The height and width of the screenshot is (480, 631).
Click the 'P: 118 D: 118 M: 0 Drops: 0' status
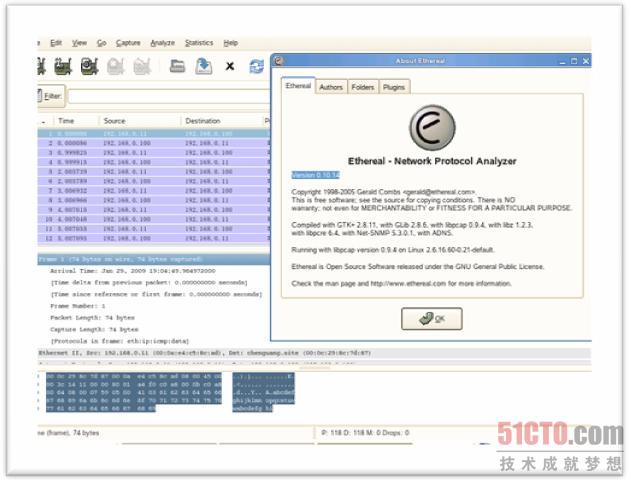(x=365, y=433)
